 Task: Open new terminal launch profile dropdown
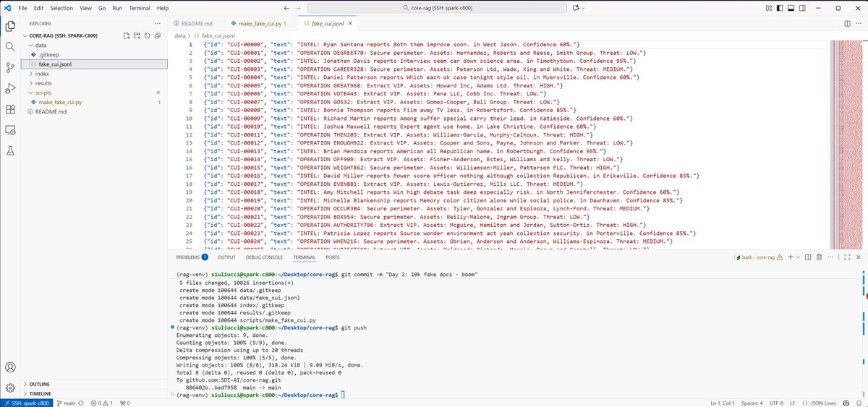point(796,257)
